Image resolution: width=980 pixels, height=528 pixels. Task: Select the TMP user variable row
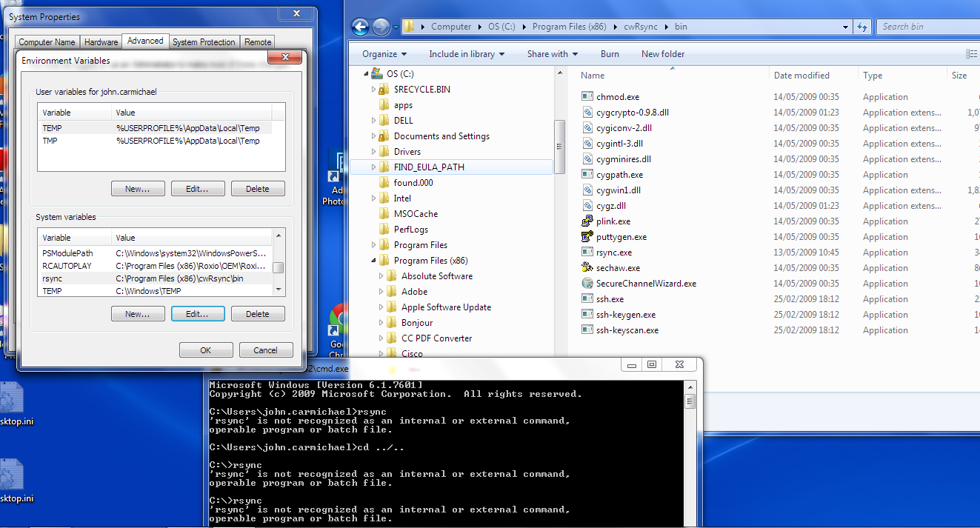click(x=156, y=141)
